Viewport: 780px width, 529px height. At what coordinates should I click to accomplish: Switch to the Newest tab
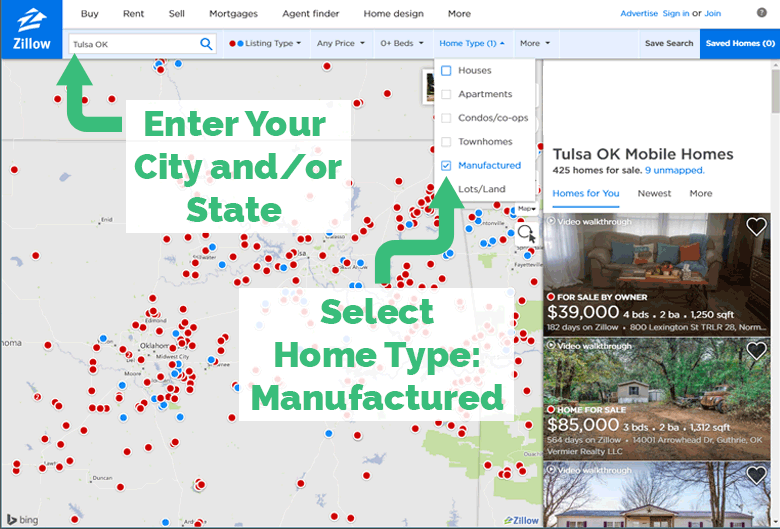pos(654,194)
